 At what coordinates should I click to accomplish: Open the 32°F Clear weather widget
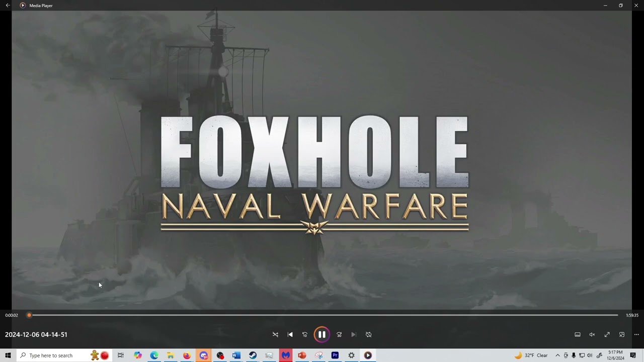(x=531, y=355)
